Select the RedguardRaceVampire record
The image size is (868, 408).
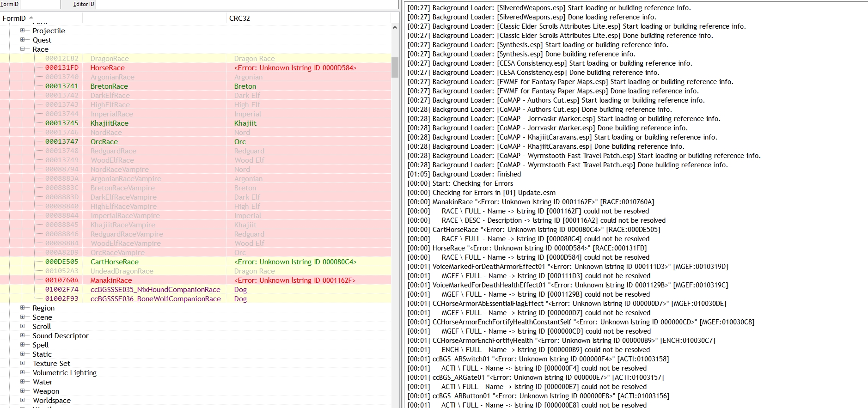[196, 234]
